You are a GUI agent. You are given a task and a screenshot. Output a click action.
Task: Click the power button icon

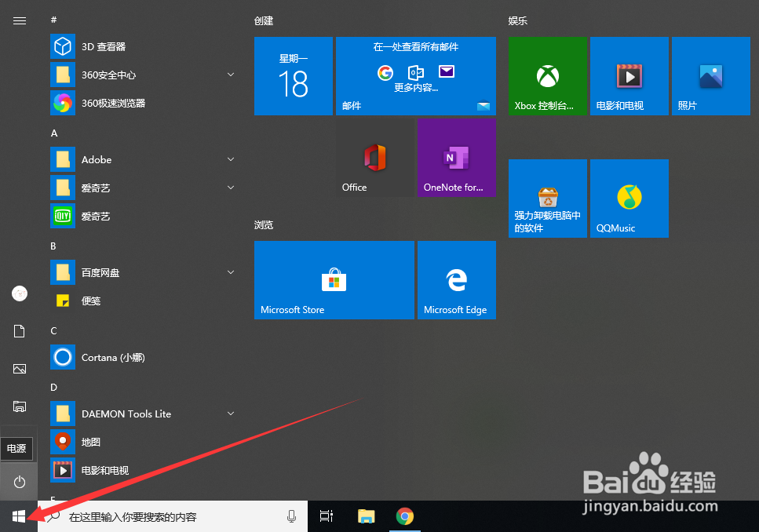[x=20, y=482]
